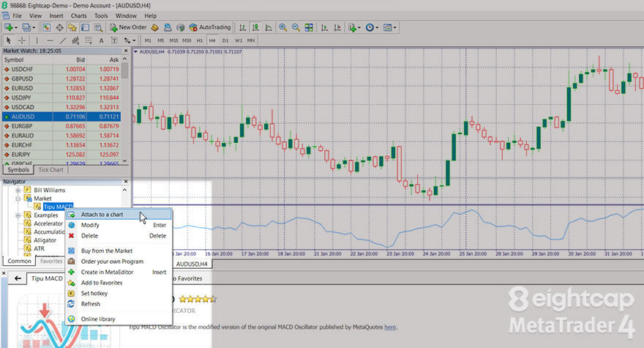Click the New Chart toolbar icon

(8, 28)
